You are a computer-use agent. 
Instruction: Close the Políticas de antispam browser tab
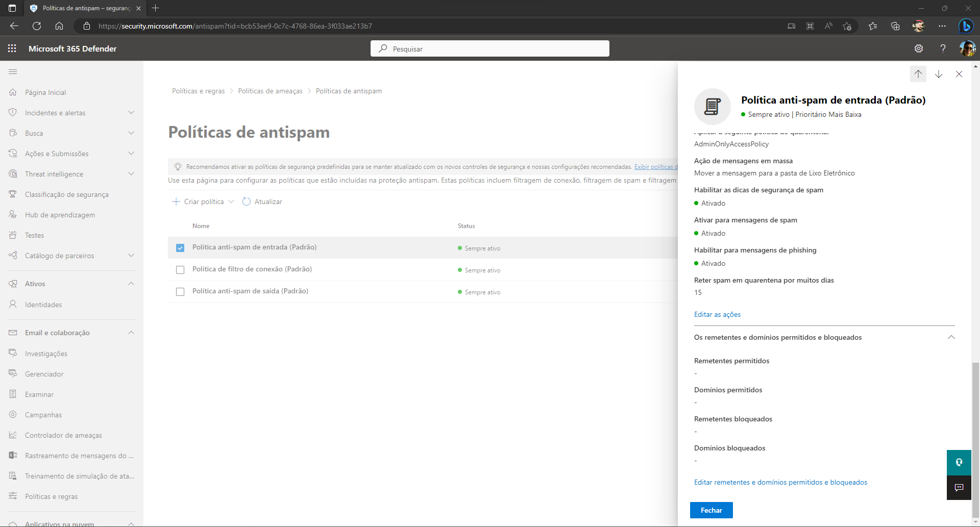click(x=138, y=8)
